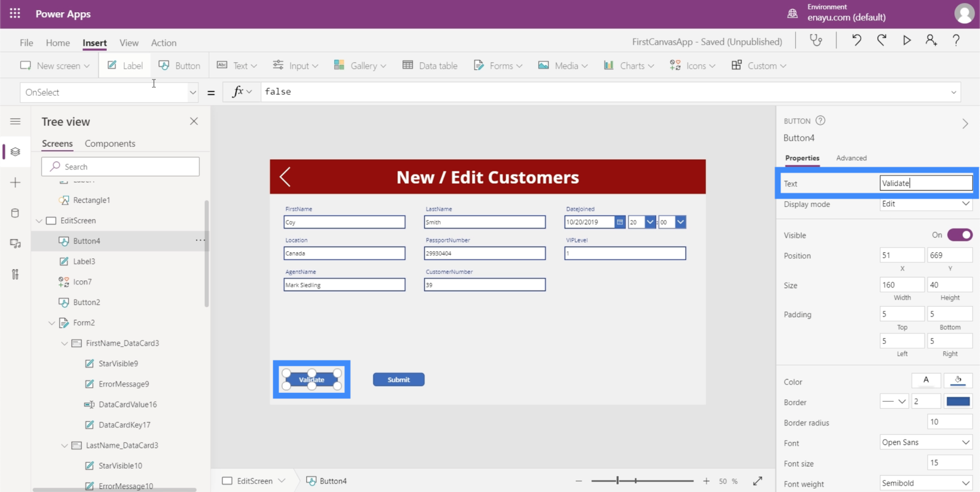Toggle the Visible switch off
Screen dimensions: 980x492
[960, 235]
